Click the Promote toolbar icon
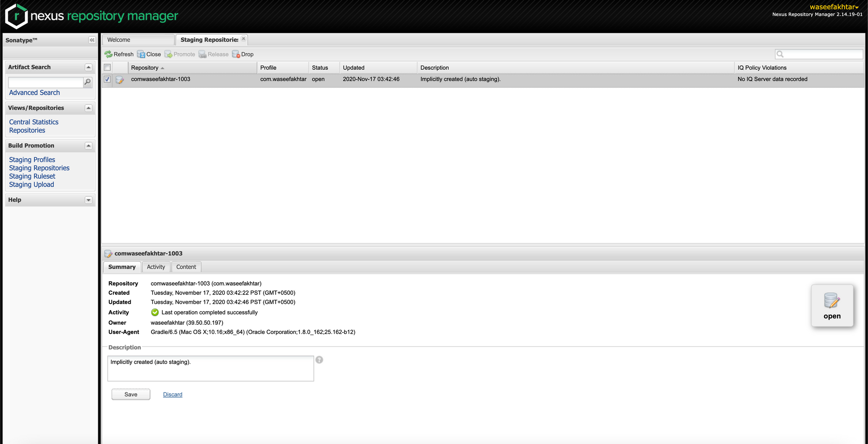The height and width of the screenshot is (444, 868). [168, 54]
